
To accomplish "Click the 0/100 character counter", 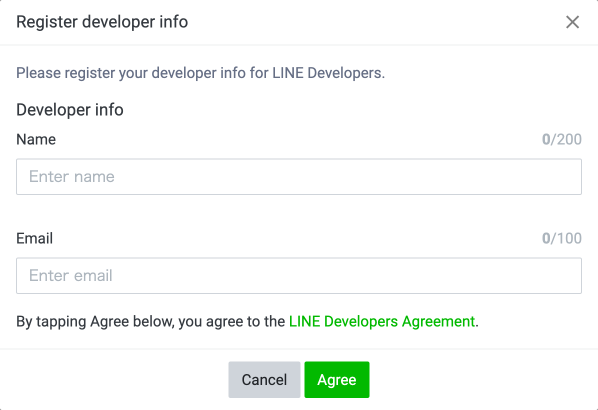I will tap(562, 238).
